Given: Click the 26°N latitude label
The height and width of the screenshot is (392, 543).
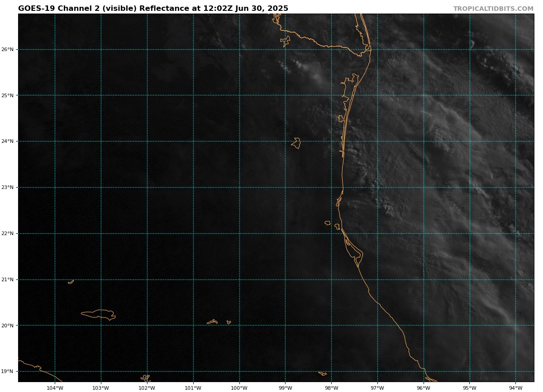Looking at the screenshot, I should tap(8, 49).
